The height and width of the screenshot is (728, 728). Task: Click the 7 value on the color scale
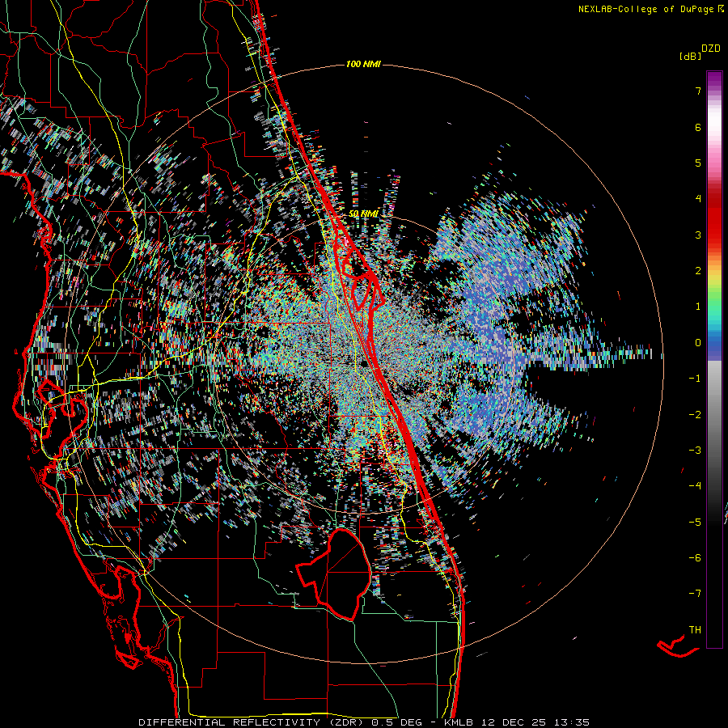[698, 91]
